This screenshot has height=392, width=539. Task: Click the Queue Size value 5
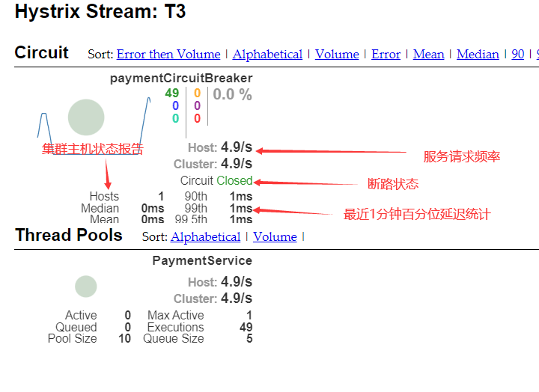249,339
